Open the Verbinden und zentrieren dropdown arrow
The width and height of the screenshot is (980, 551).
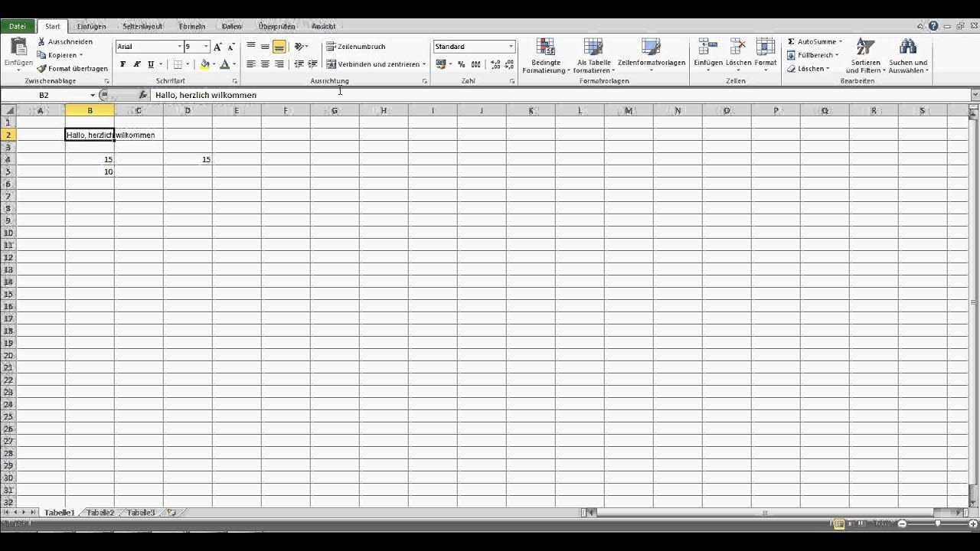click(x=424, y=64)
